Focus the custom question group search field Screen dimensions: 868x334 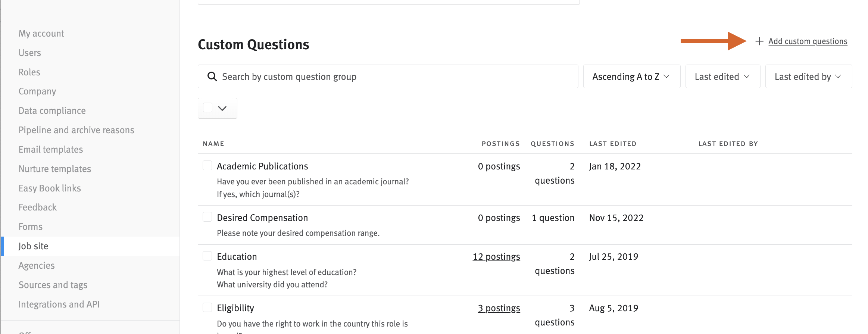point(388,77)
